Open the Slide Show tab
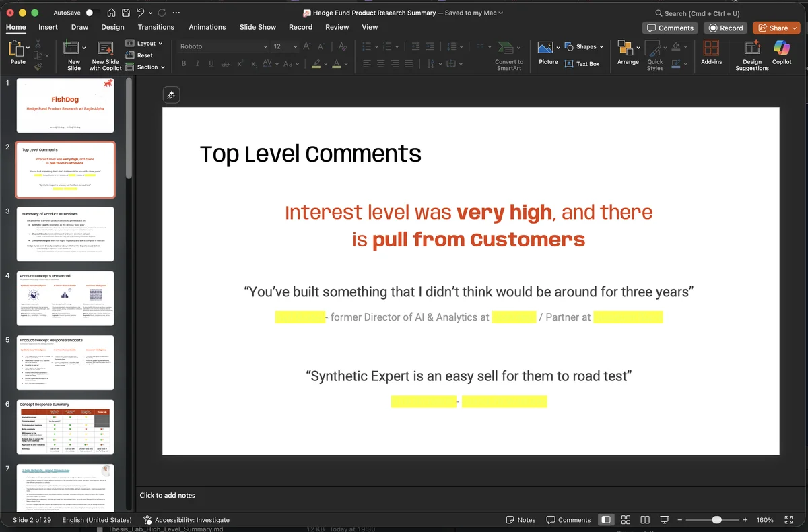Screen dimensions: 808x532 [x=258, y=27]
